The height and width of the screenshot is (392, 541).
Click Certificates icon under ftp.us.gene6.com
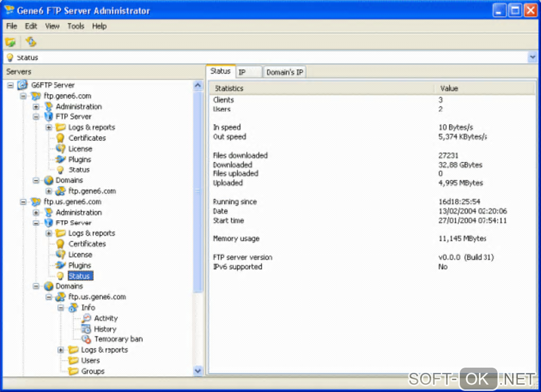point(60,244)
